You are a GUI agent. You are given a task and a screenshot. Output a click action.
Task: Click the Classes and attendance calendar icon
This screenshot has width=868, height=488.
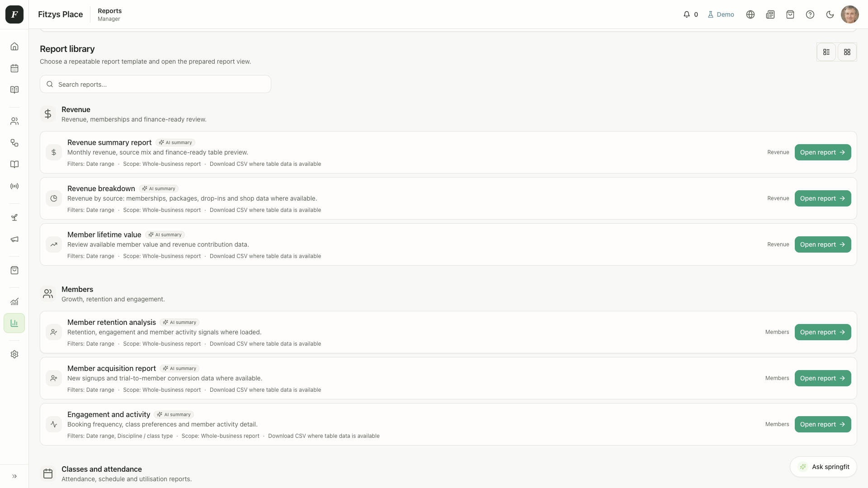point(48,474)
